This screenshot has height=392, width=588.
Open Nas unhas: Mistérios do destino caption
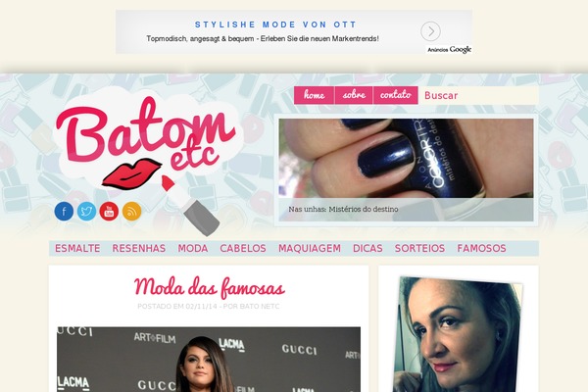click(343, 210)
